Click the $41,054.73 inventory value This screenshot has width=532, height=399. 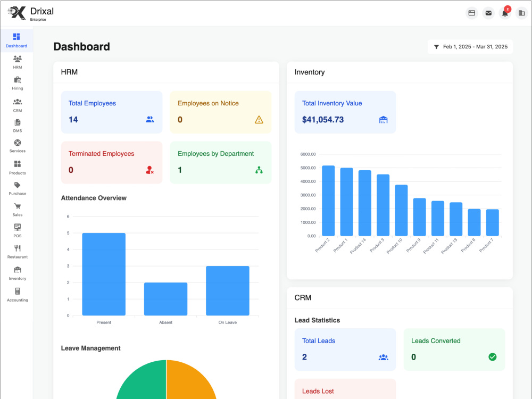coord(323,119)
